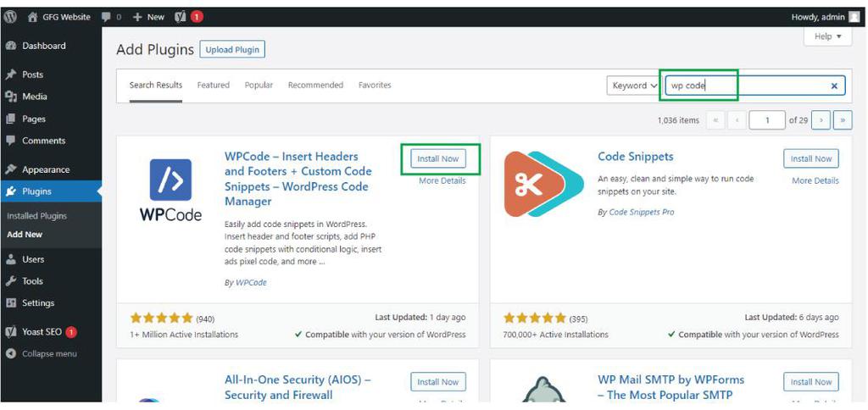868x410 pixels.
Task: Click the '700,000+ Active Installations' text
Action: 556,335
